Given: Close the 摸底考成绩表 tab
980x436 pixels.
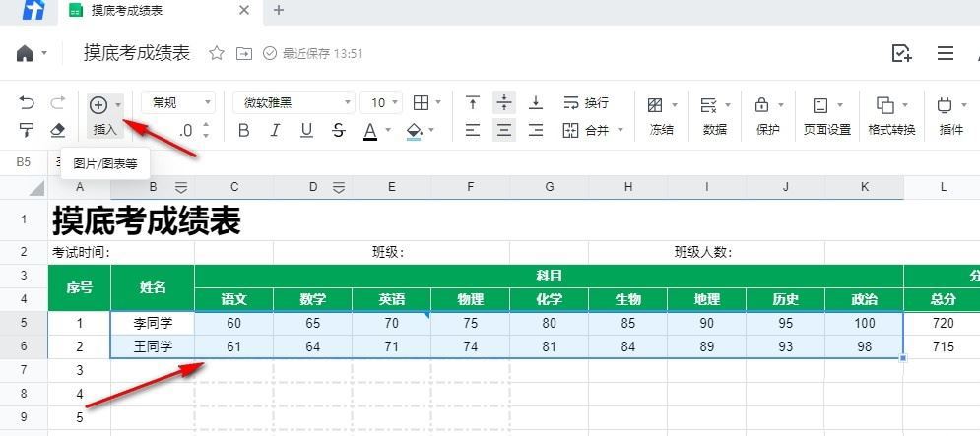Looking at the screenshot, I should (244, 11).
